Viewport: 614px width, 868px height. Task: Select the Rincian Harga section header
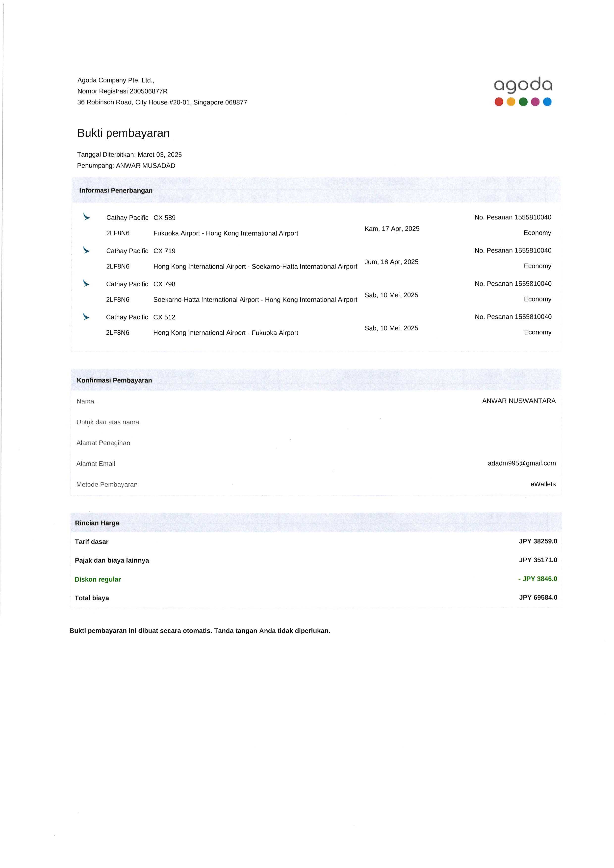coord(97,523)
